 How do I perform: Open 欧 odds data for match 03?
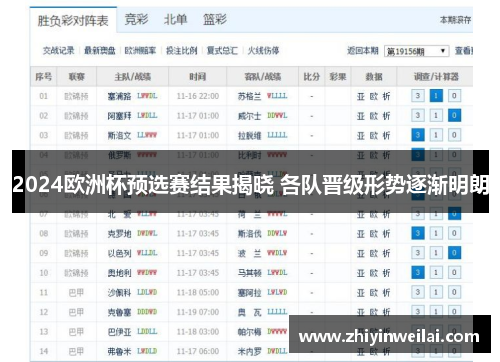pos(373,136)
